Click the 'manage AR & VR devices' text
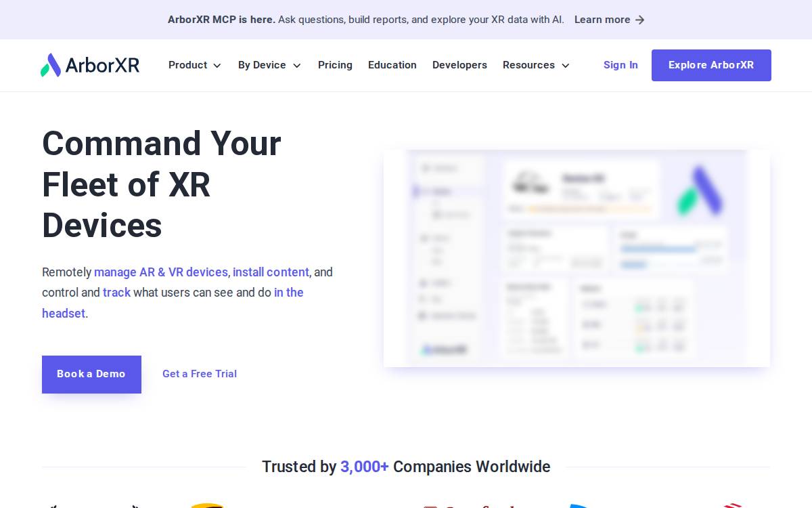Screen dimensions: 812x508 pos(161,272)
